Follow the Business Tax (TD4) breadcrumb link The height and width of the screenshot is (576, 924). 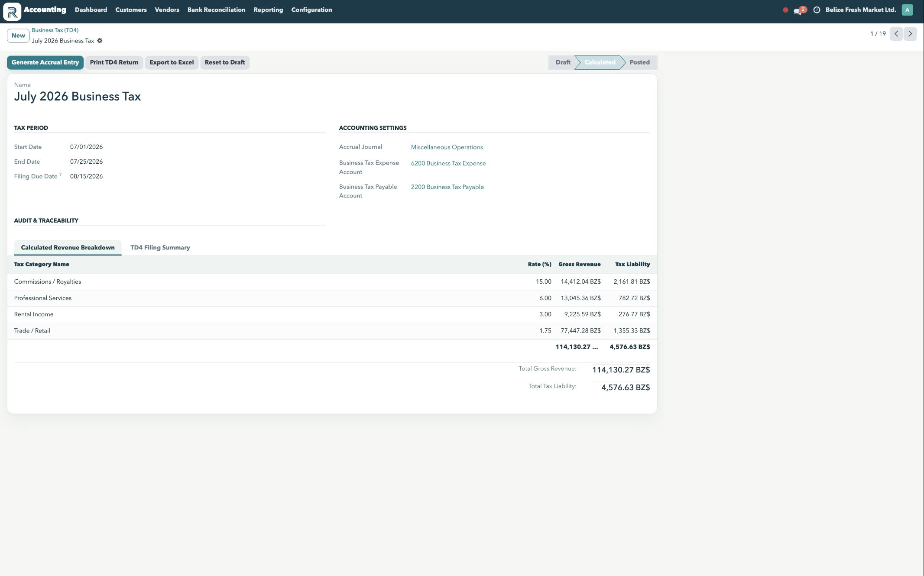[55, 30]
